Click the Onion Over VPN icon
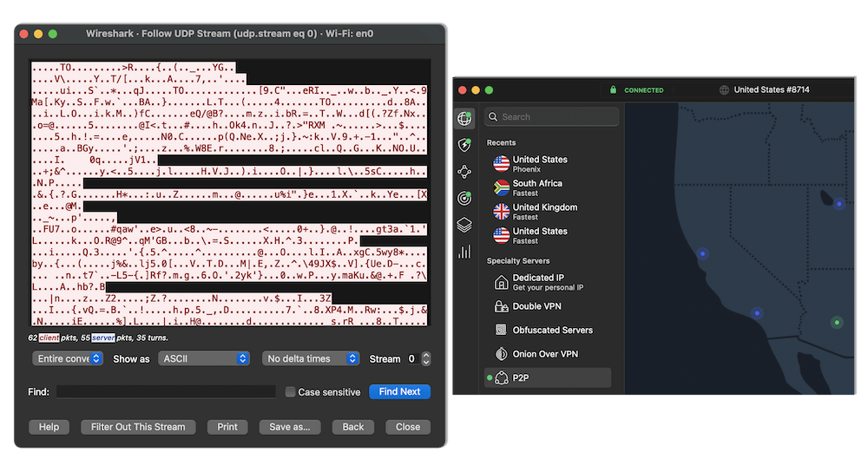 (501, 354)
